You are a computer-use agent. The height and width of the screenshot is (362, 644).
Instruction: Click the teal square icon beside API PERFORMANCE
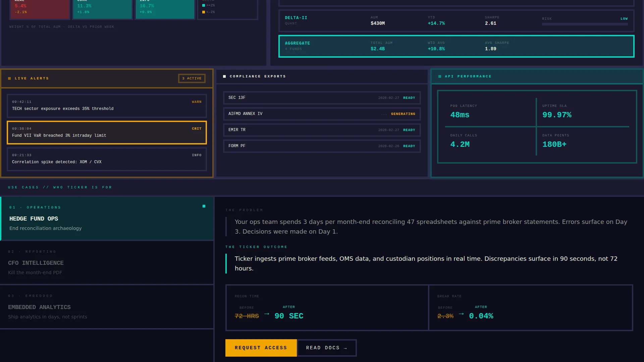(440, 76)
